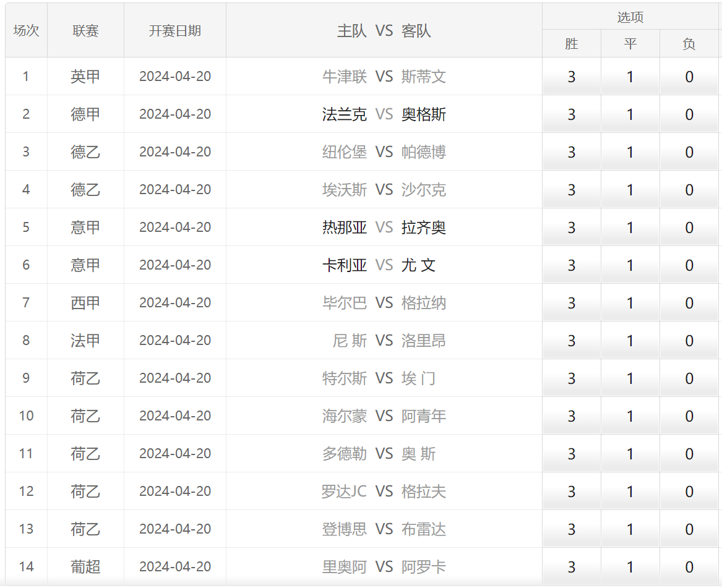Select 3 for 卡利亚 VS 尤文
Screen dimensions: 722x588
(572, 265)
